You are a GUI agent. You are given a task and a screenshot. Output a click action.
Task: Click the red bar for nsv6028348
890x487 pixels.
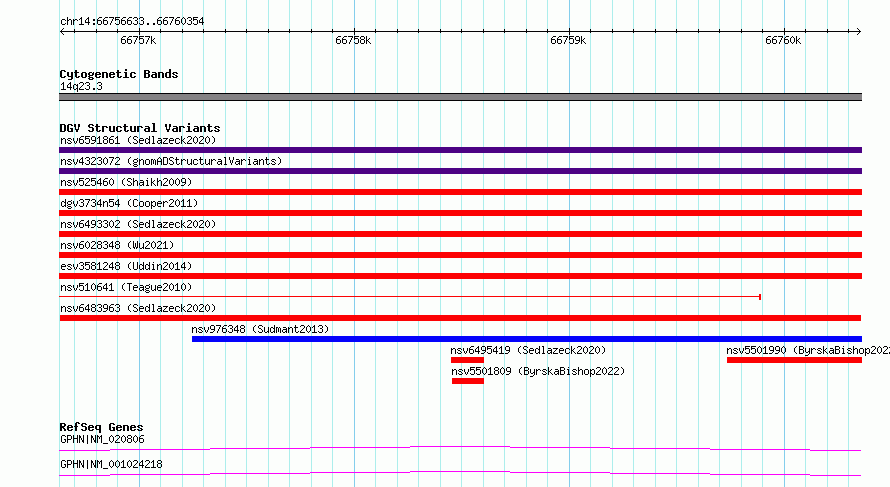[460, 255]
